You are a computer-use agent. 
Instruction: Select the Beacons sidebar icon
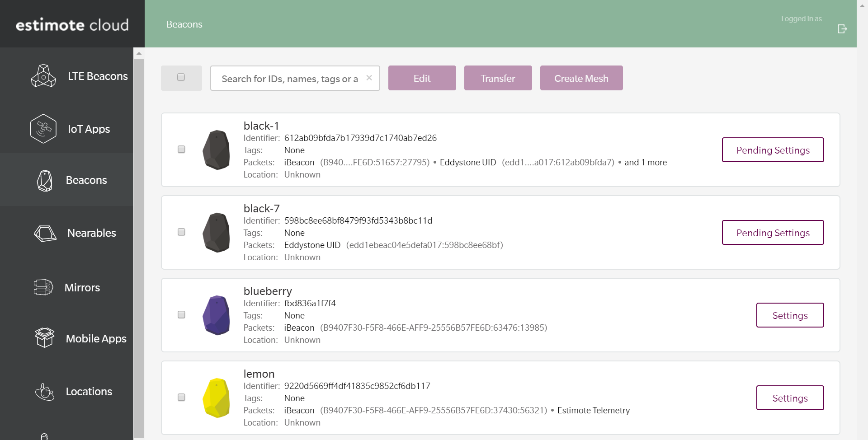45,181
